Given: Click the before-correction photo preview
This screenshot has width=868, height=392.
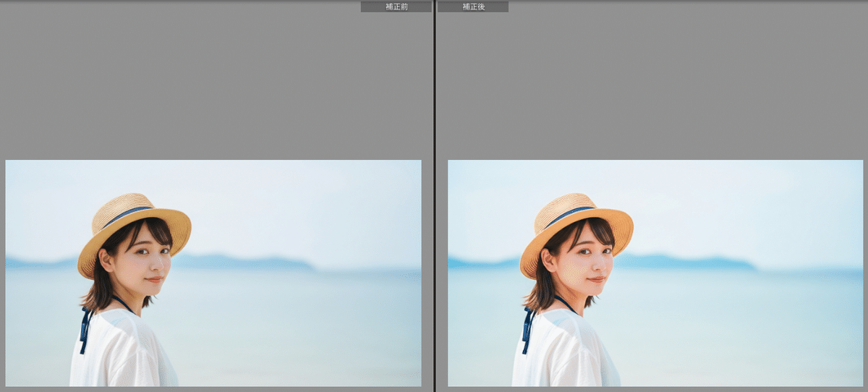Looking at the screenshot, I should click(213, 273).
